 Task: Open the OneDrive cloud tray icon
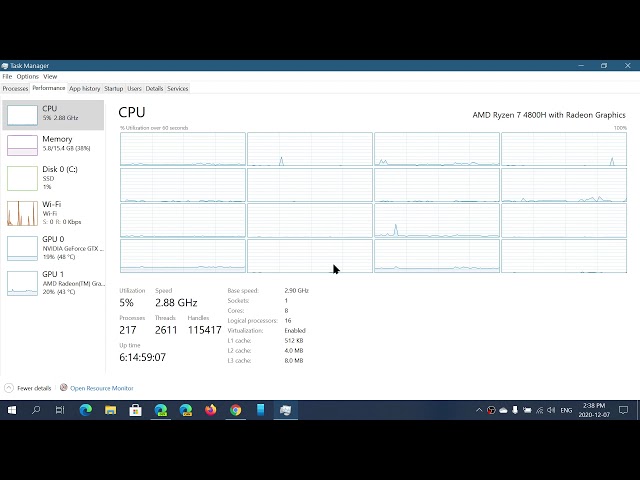pos(503,410)
